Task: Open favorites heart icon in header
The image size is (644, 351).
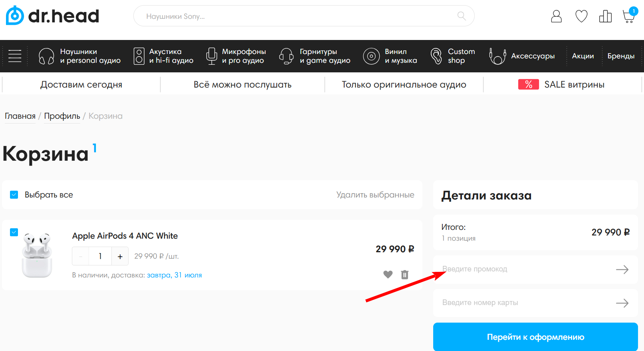Action: tap(581, 16)
